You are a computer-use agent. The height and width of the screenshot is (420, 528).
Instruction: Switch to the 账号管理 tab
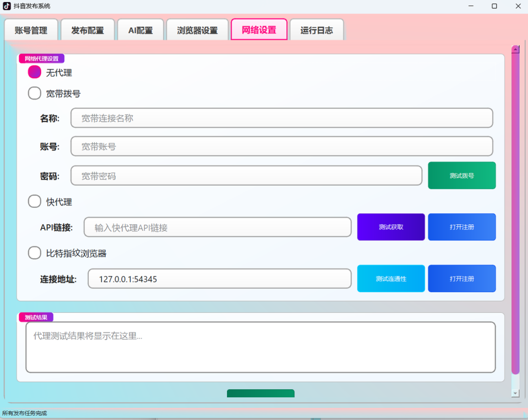tap(31, 30)
